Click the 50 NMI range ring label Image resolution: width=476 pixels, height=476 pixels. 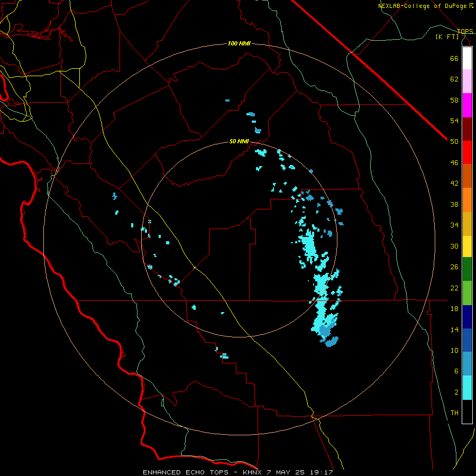pos(239,141)
